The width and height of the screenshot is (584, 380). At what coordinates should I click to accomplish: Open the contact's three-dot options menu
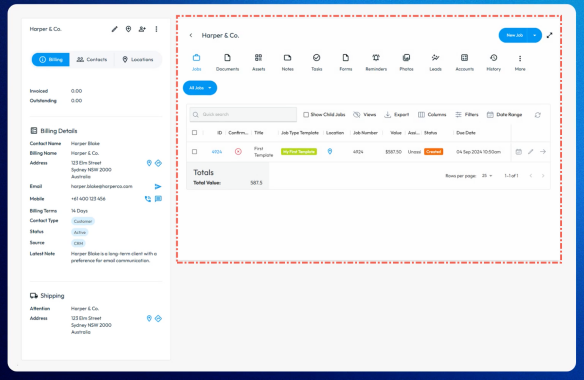pyautogui.click(x=156, y=29)
